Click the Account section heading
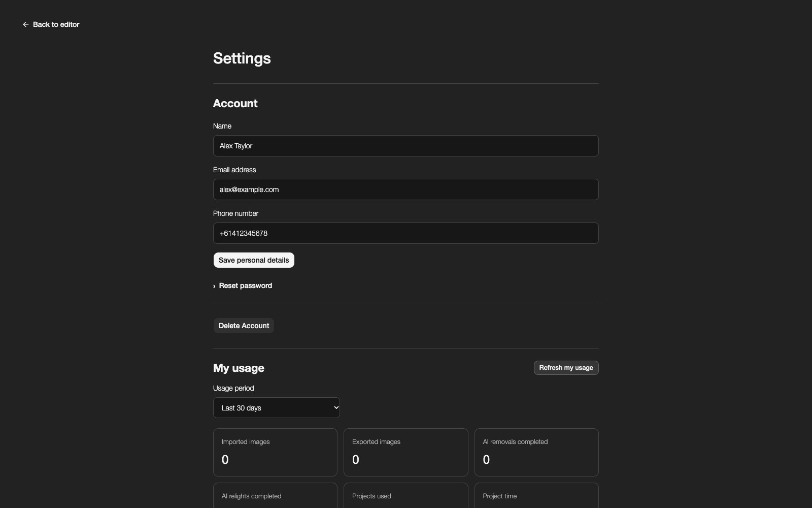The height and width of the screenshot is (508, 812). click(235, 103)
